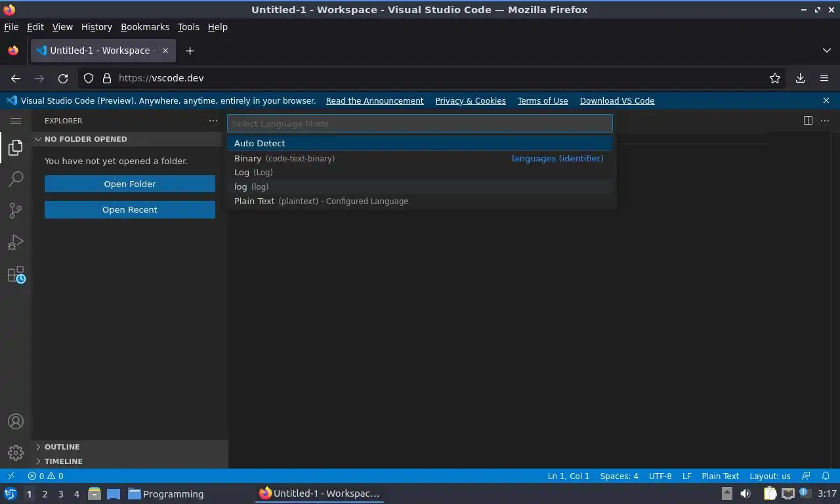This screenshot has height=504, width=840.
Task: Open Explorer views and more actions ellipsis
Action: [x=213, y=121]
